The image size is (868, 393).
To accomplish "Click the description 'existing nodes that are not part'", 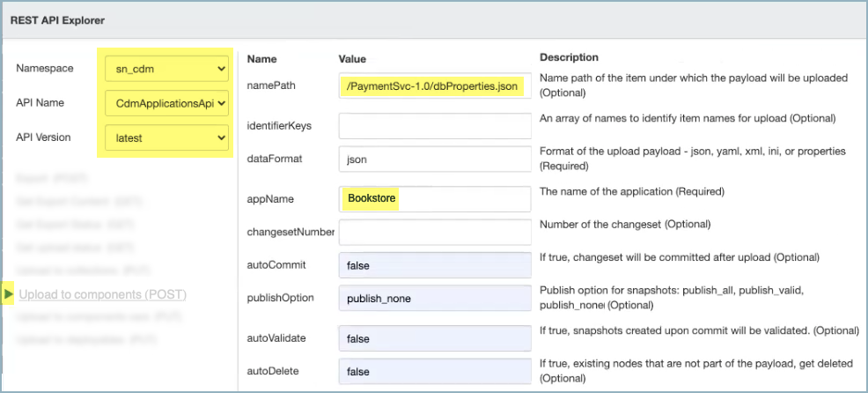I will tap(697, 371).
